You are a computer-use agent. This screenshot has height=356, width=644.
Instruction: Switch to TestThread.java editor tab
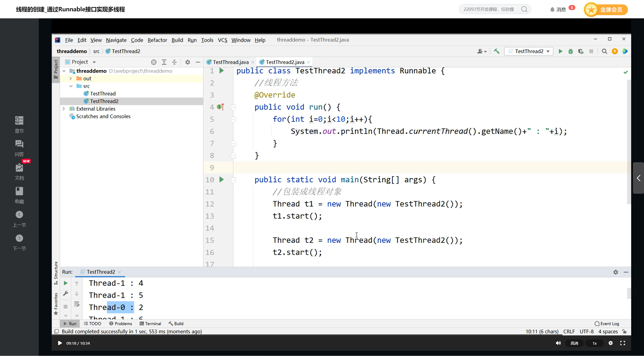click(x=230, y=62)
